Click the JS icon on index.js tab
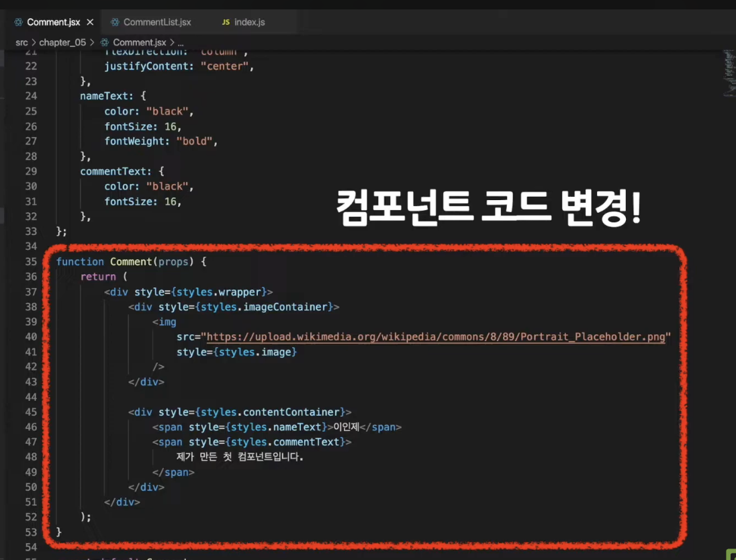 (x=226, y=22)
